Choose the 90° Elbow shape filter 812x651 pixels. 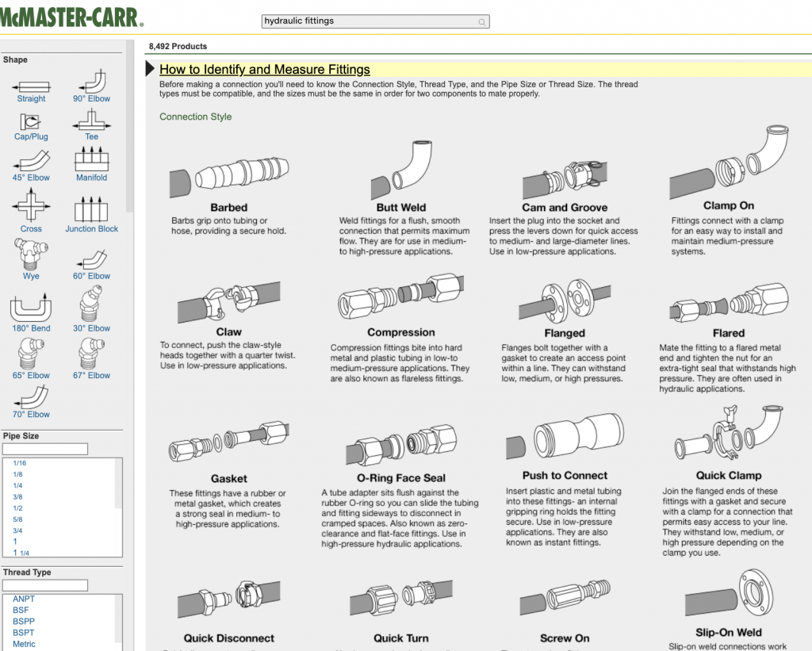coord(91,83)
